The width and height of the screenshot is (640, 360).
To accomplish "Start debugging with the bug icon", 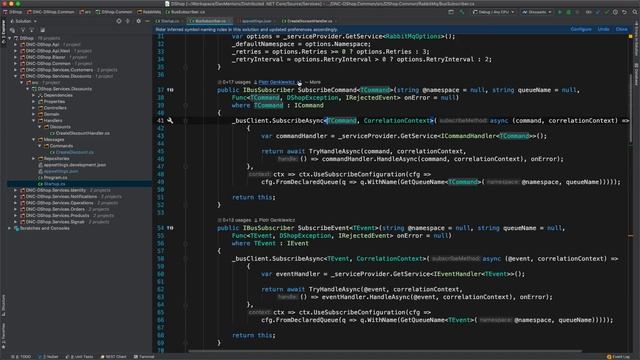I will 568,12.
